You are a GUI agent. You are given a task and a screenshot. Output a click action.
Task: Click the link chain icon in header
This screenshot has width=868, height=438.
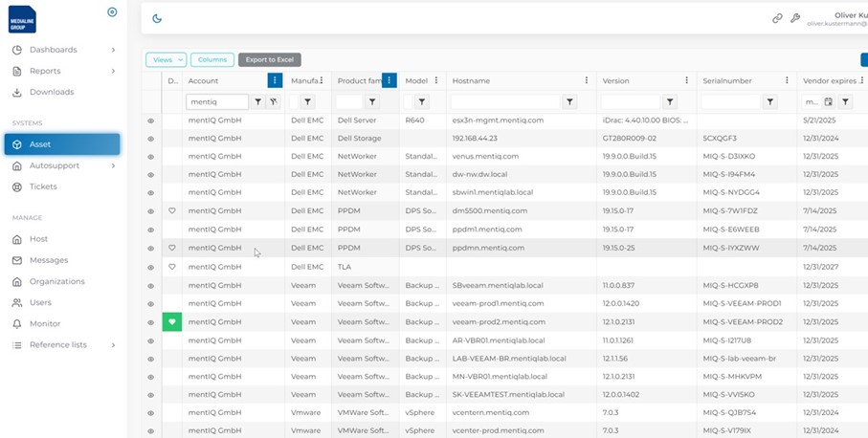(777, 18)
